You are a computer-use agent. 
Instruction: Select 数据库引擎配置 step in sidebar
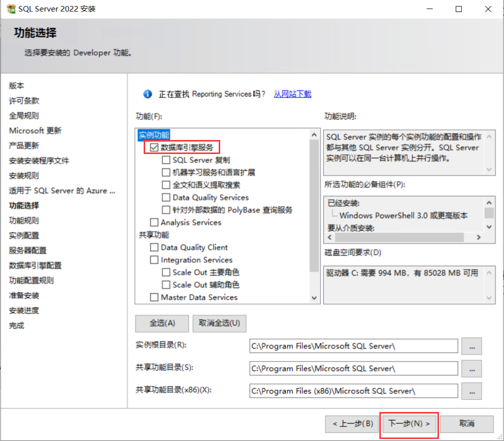click(36, 265)
